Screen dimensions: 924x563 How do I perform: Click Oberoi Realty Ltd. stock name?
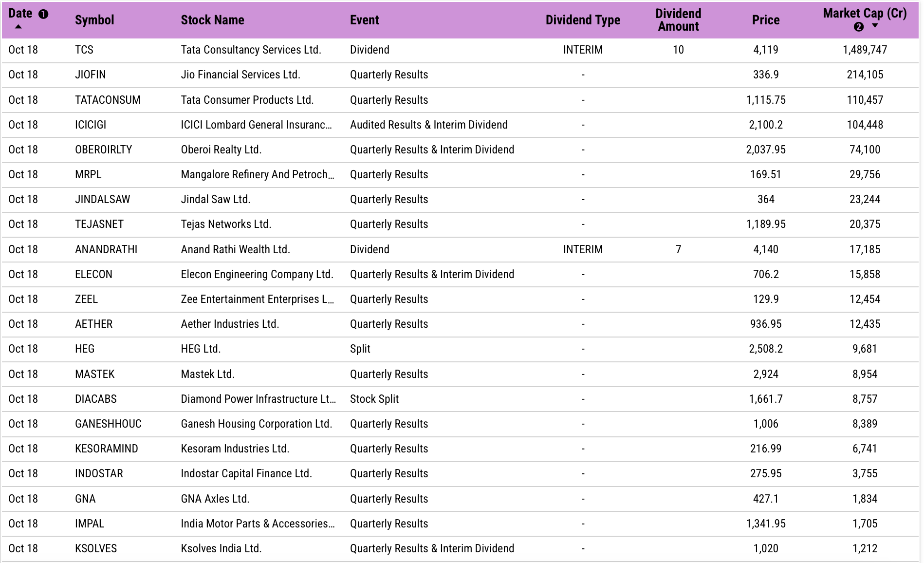tap(221, 150)
